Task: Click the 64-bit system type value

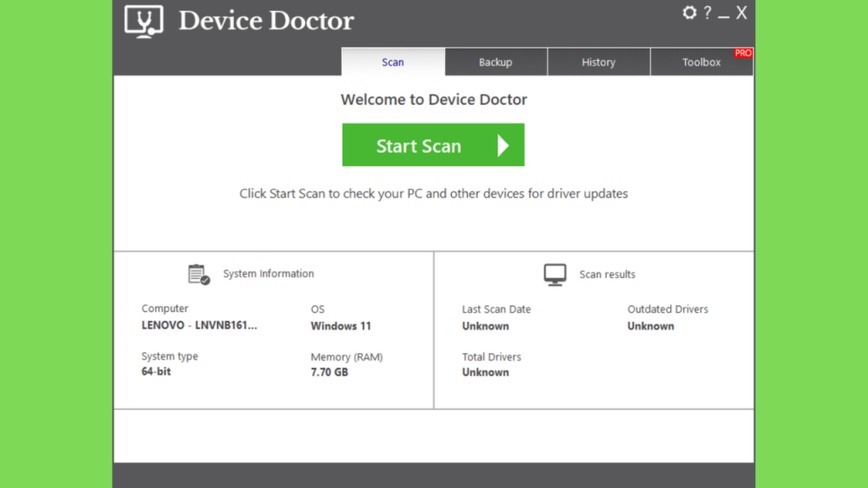Action: coord(156,372)
